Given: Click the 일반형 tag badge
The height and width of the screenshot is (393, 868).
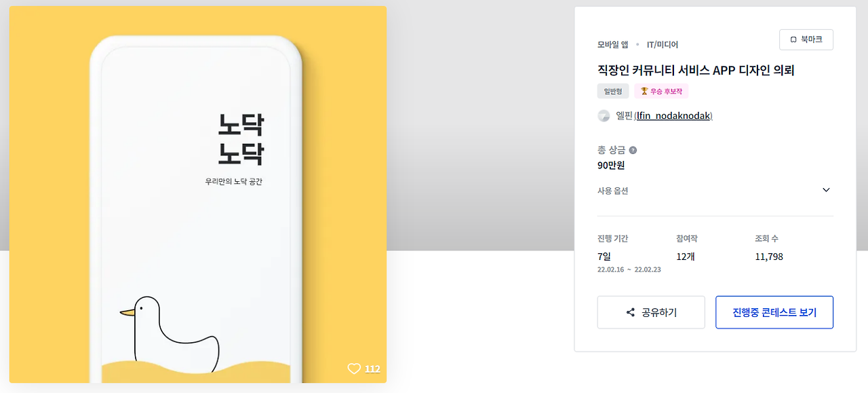Looking at the screenshot, I should tap(613, 92).
